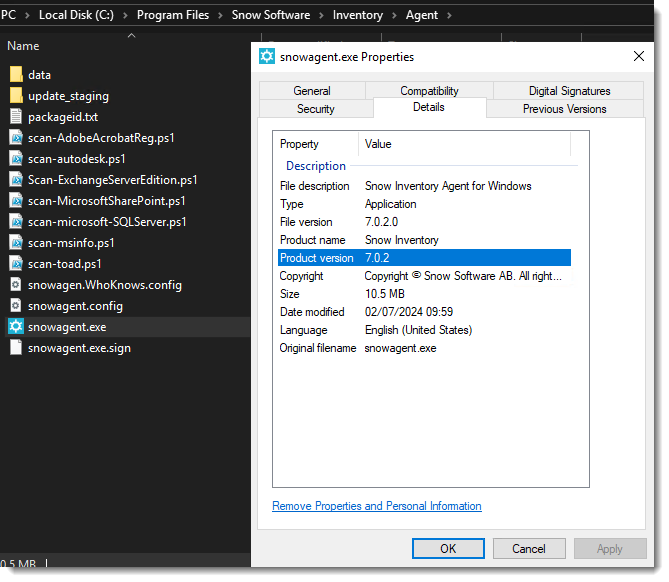Switch to the General tab
669x582 pixels.
point(312,91)
